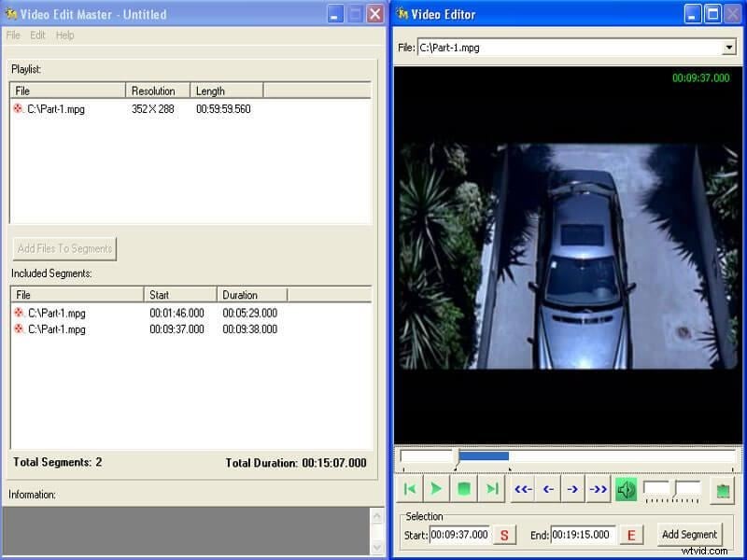
Task: Mute audio via the speaker toggle
Action: tap(627, 488)
